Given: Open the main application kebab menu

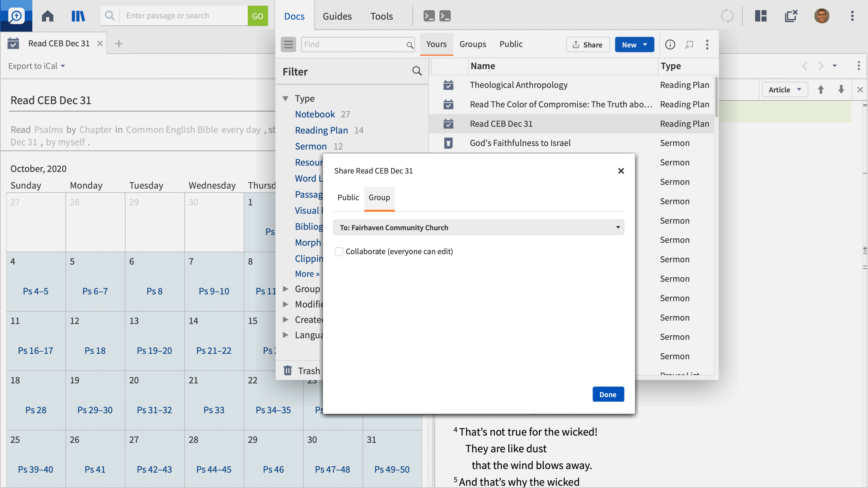Looking at the screenshot, I should (852, 16).
